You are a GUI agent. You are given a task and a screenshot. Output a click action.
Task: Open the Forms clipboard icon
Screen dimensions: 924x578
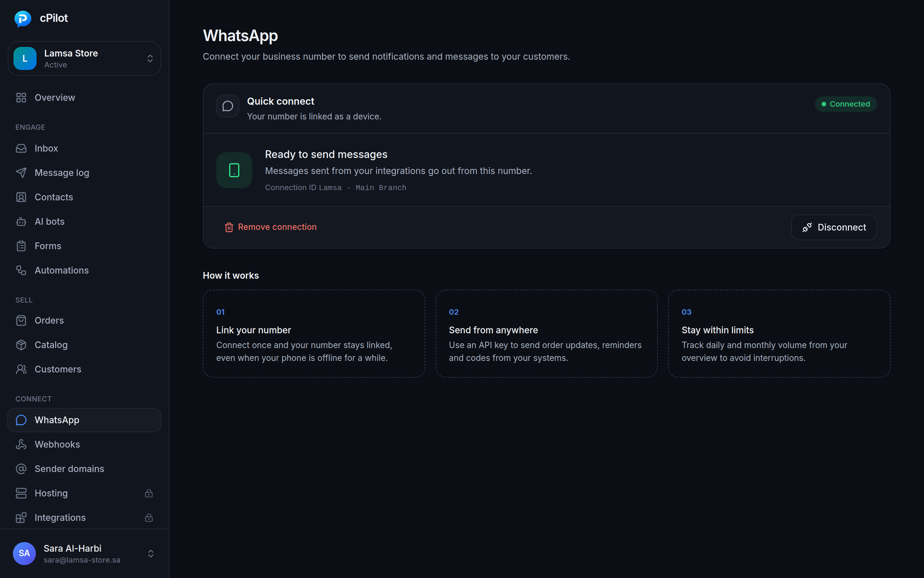[21, 246]
